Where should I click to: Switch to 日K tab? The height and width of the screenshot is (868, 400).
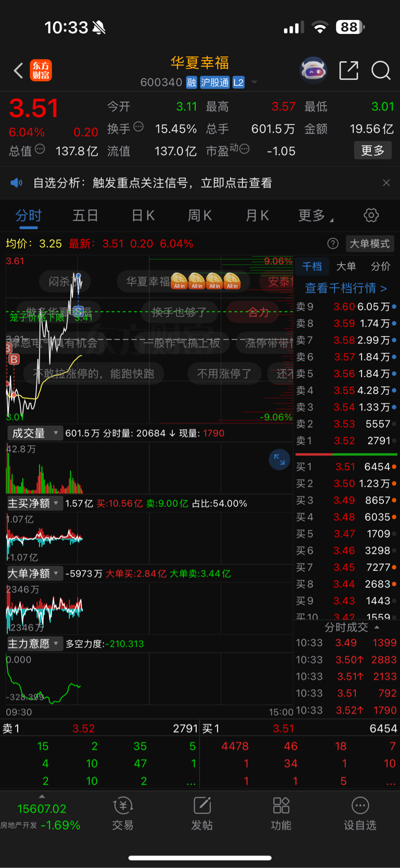click(x=143, y=215)
